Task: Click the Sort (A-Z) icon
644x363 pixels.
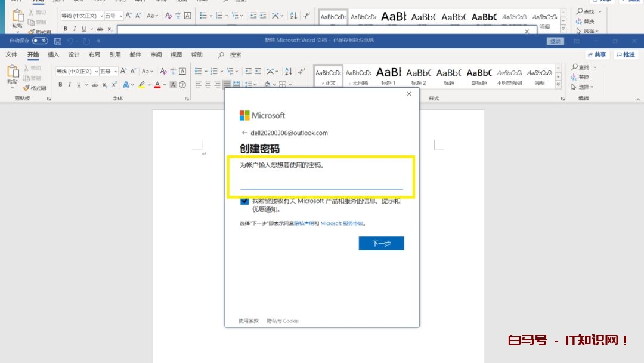Action: coord(287,71)
